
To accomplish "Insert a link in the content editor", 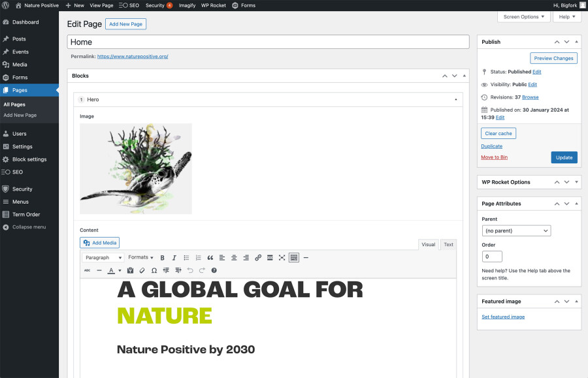I will (x=257, y=257).
